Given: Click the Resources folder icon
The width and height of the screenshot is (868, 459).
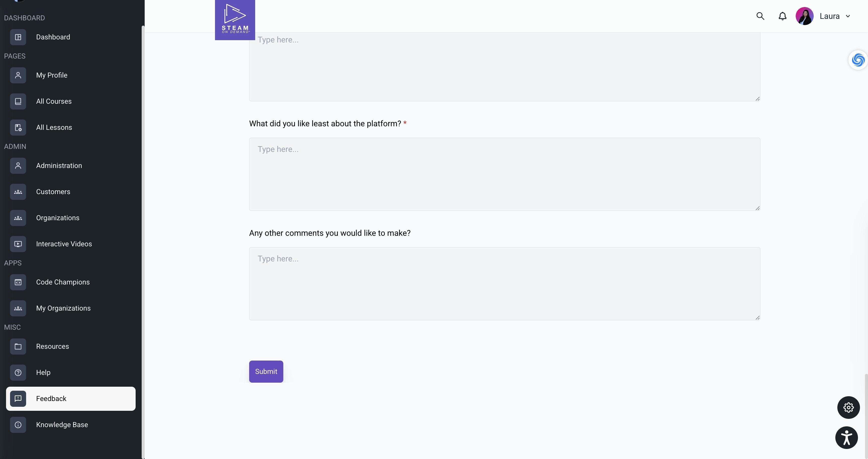Looking at the screenshot, I should (x=18, y=347).
